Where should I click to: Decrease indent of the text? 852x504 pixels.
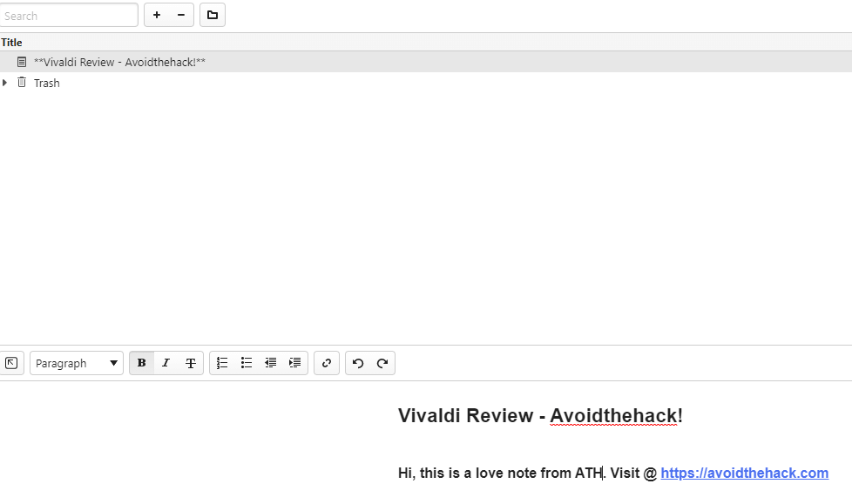pyautogui.click(x=271, y=363)
